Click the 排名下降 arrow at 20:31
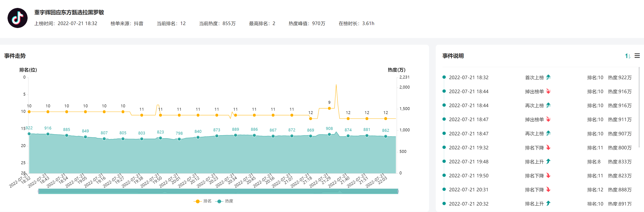The height and width of the screenshot is (212, 644). (x=548, y=189)
